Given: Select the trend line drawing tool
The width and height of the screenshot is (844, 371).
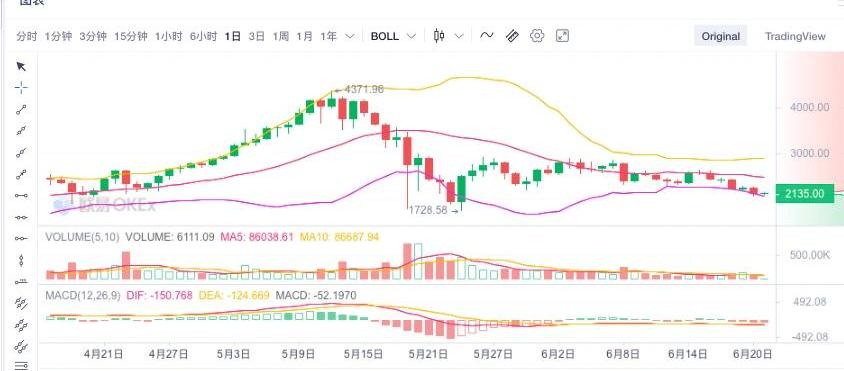Looking at the screenshot, I should coord(21,110).
